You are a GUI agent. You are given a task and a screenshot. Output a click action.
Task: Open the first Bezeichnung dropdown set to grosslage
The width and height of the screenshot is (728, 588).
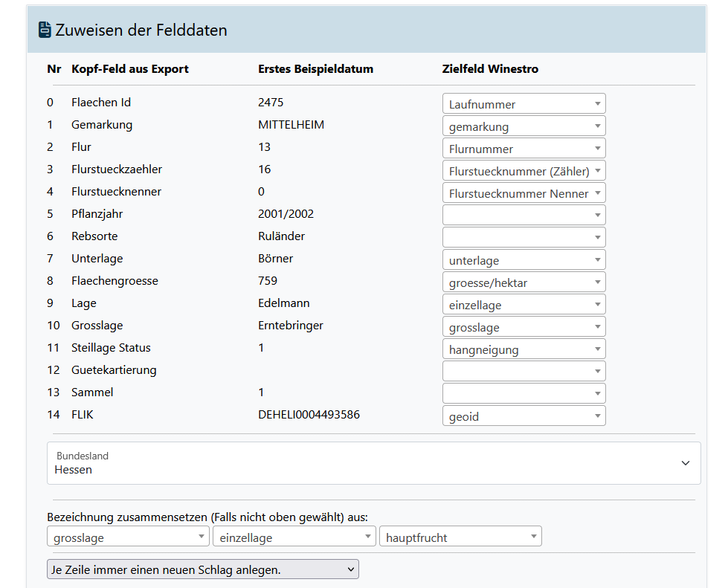(x=129, y=537)
